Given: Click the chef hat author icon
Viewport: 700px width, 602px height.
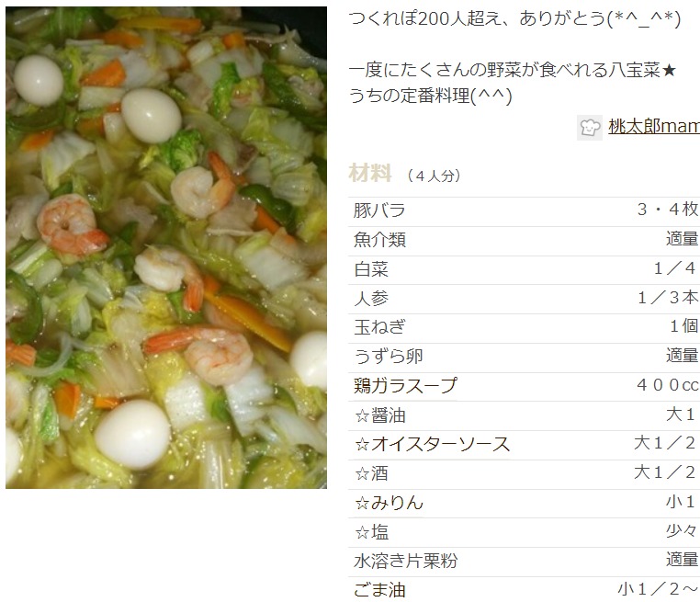Looking at the screenshot, I should click(x=589, y=128).
